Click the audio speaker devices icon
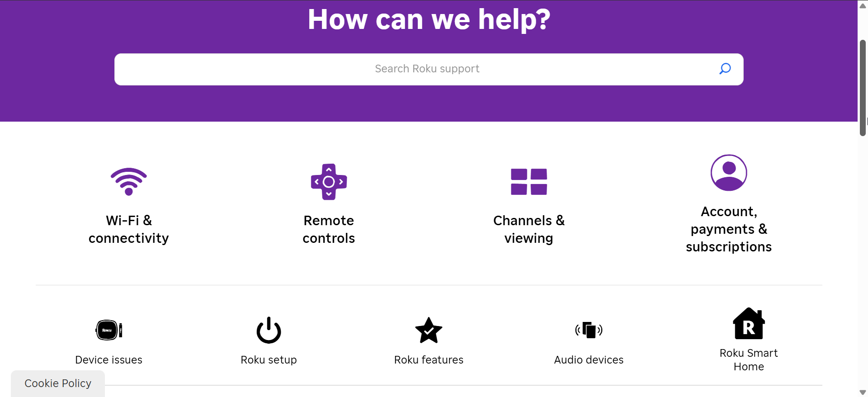868x397 pixels. (x=589, y=330)
